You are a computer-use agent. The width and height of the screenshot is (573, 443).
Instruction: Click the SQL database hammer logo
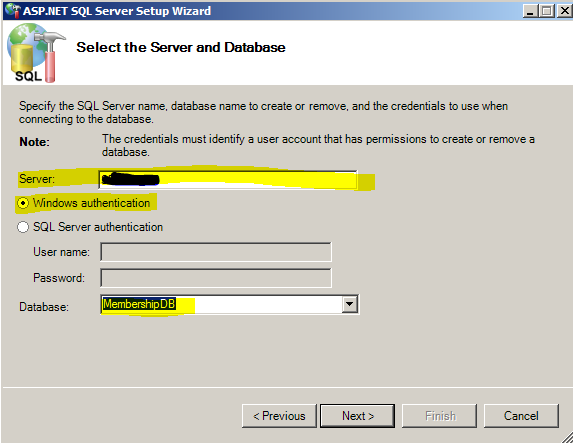point(36,53)
